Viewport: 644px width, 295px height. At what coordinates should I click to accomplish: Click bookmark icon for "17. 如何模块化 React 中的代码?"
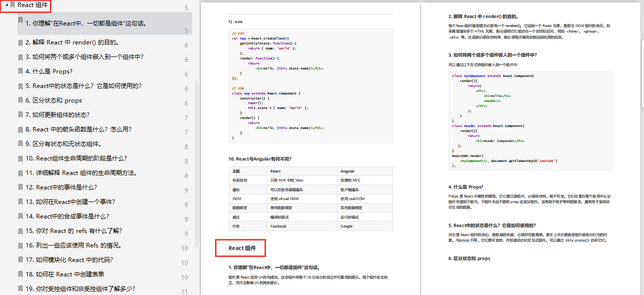[x=20, y=260]
